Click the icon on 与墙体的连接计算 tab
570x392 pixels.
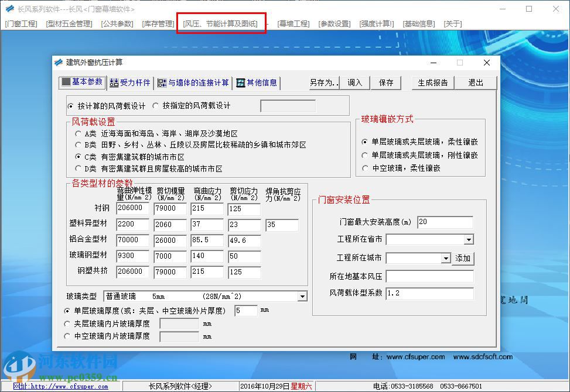[161, 82]
